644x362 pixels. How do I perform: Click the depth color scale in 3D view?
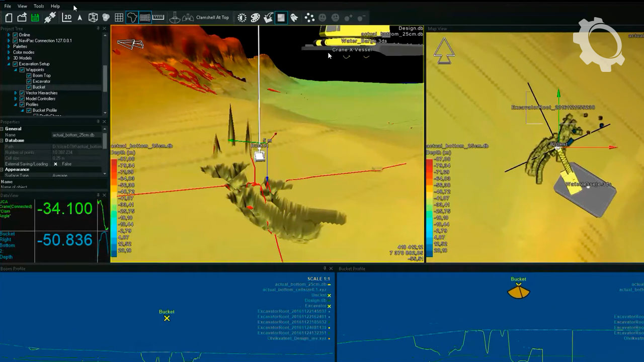pyautogui.click(x=113, y=205)
